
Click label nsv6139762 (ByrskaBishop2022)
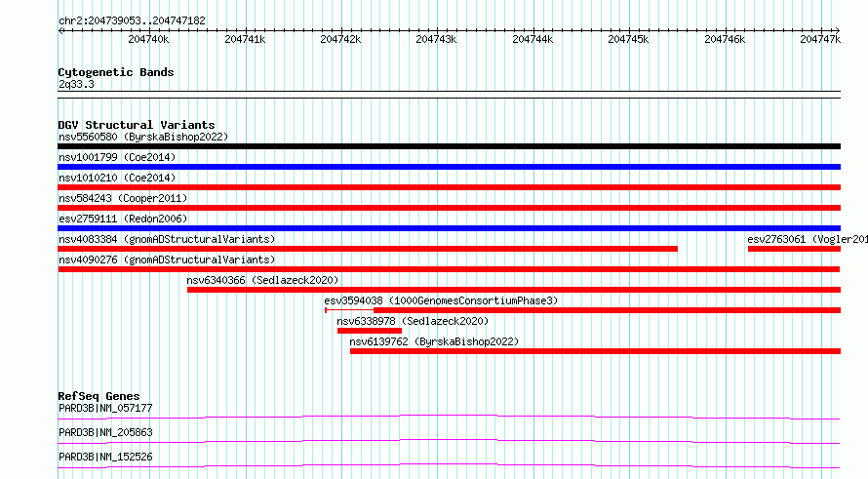point(435,341)
